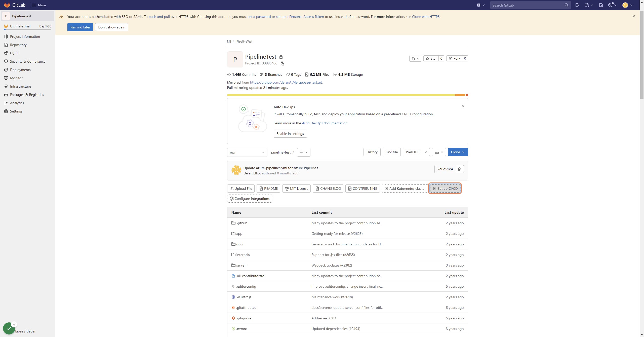Open the mirrored GitHub repository link
644x337 pixels.
click(286, 82)
